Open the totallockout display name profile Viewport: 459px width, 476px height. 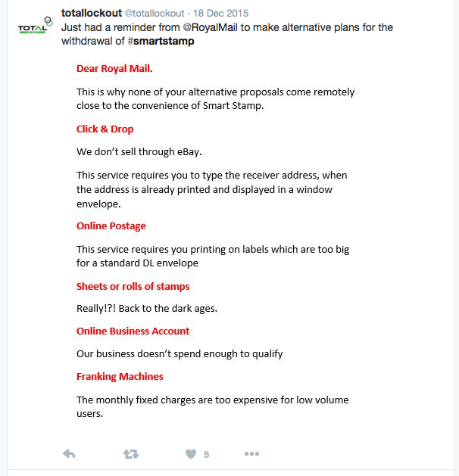tap(92, 13)
